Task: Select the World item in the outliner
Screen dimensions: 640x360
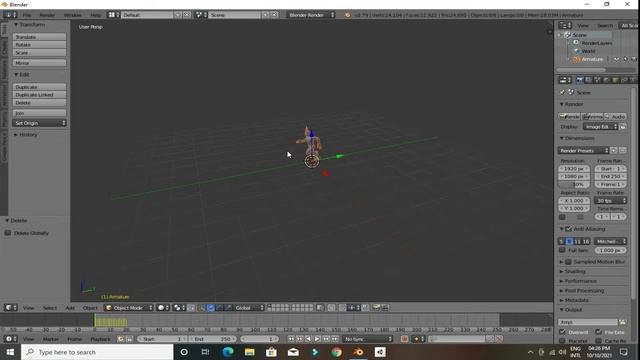Action: point(588,51)
